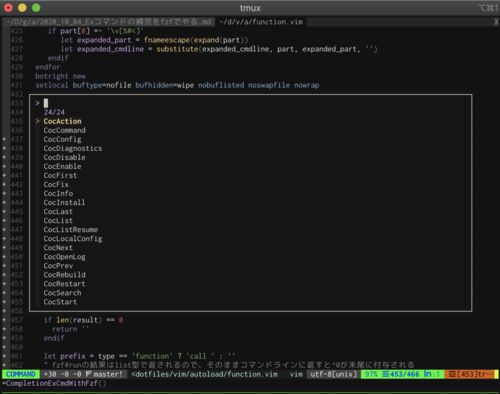Select CocDisable entry

pos(64,157)
